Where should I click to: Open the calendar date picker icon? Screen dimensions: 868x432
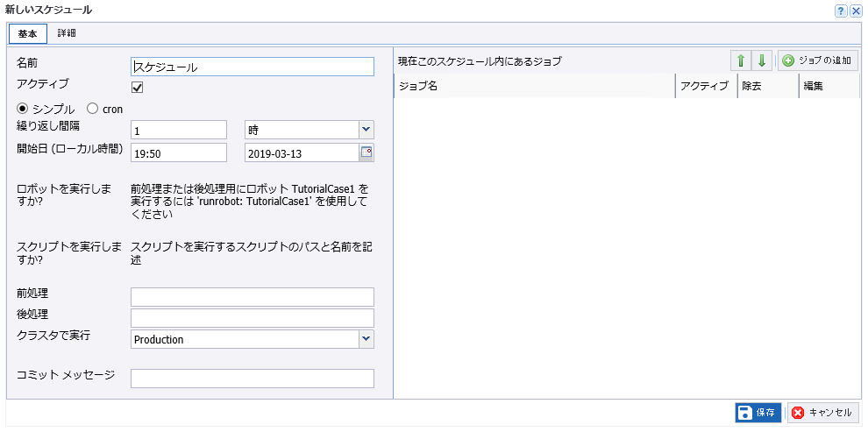[366, 152]
